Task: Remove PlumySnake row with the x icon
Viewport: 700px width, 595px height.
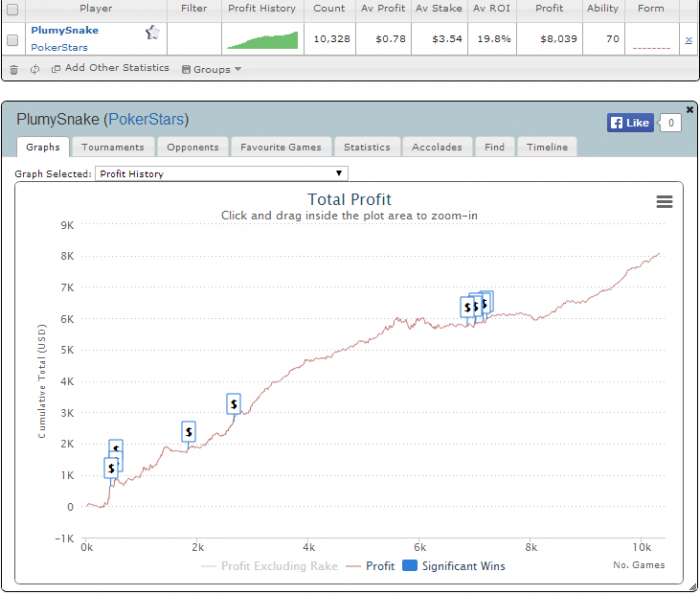Action: (688, 40)
